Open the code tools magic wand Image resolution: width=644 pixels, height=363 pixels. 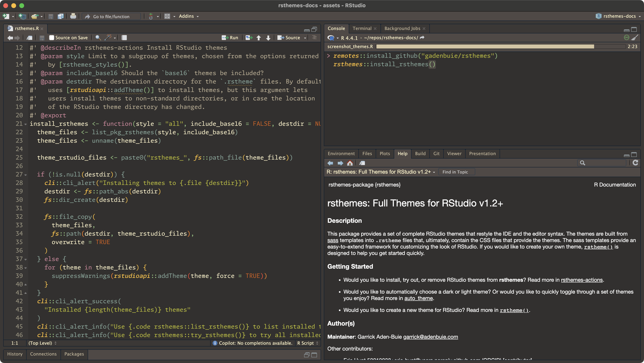click(108, 37)
